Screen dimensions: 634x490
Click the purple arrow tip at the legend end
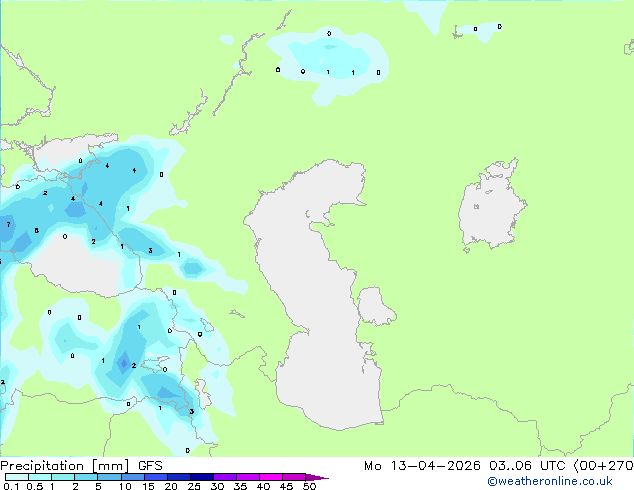[317, 477]
